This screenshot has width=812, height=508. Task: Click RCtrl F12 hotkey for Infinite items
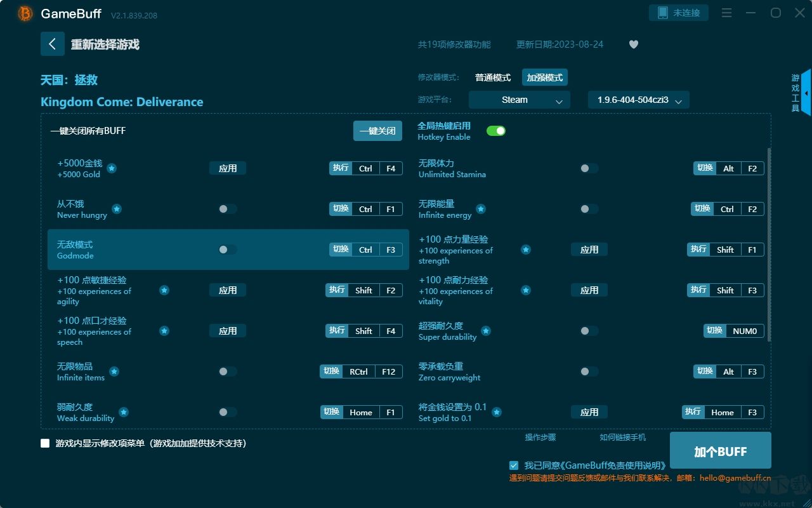click(x=361, y=371)
